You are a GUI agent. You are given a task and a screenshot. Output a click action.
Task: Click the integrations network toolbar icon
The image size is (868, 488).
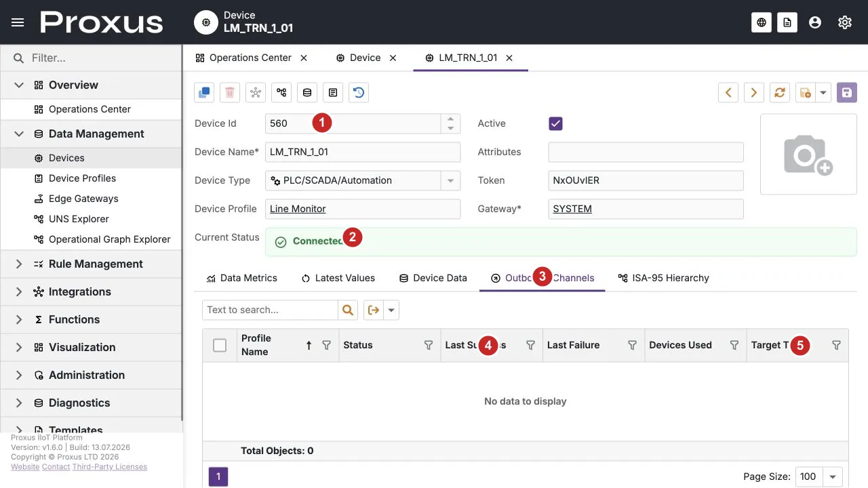[256, 92]
